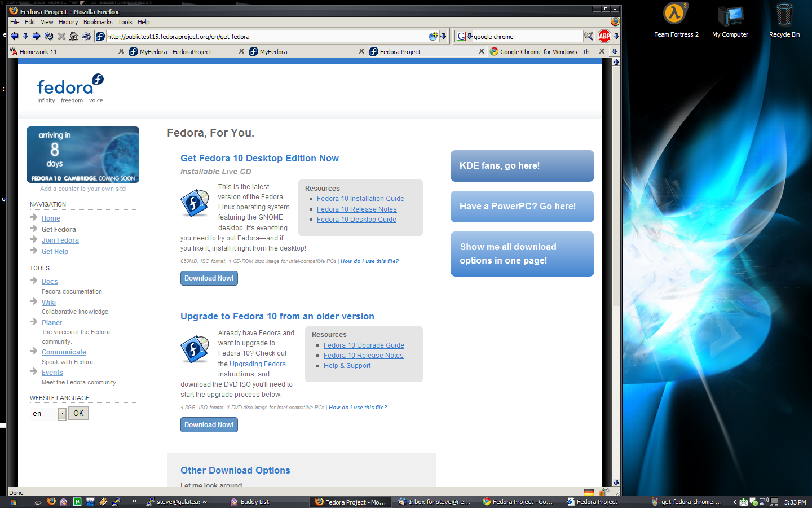This screenshot has width=812, height=508.
Task: Open the address bar history dropdown
Action: (443, 36)
